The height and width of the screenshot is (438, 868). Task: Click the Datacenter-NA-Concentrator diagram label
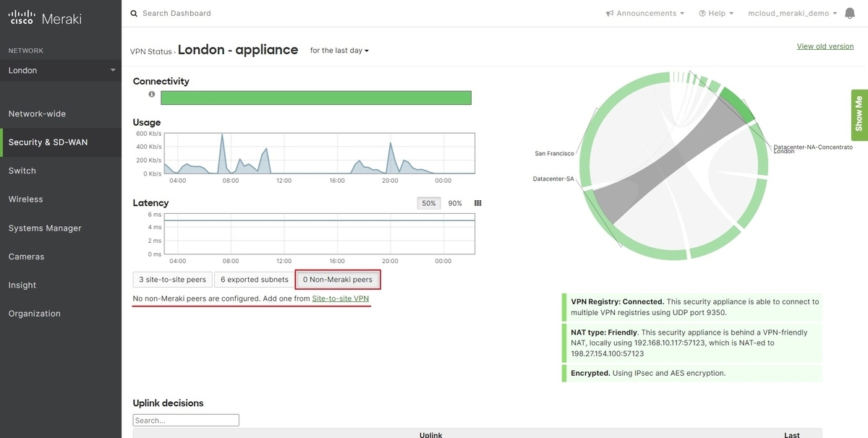pos(813,147)
